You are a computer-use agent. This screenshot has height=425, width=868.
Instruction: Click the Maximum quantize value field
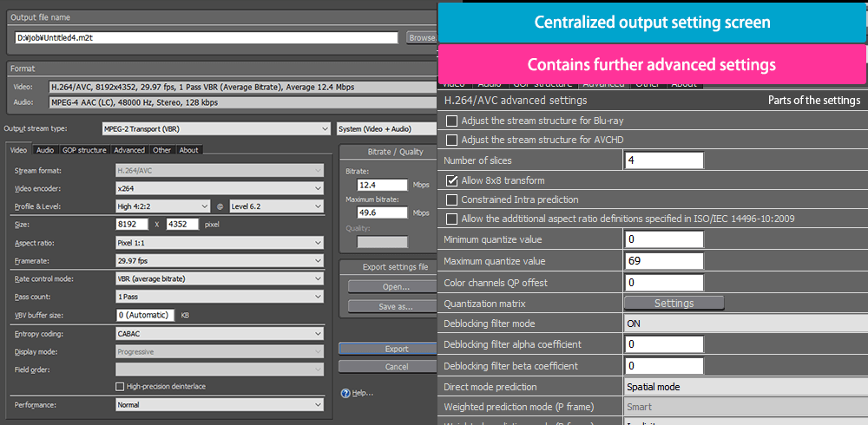664,261
